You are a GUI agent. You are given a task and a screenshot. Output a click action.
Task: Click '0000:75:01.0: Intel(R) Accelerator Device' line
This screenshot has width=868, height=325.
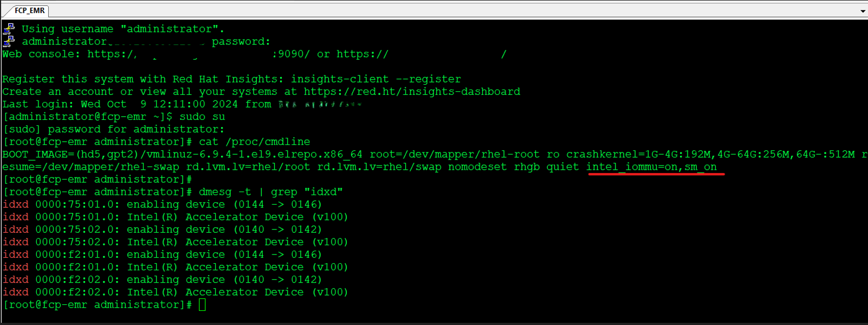pyautogui.click(x=175, y=217)
